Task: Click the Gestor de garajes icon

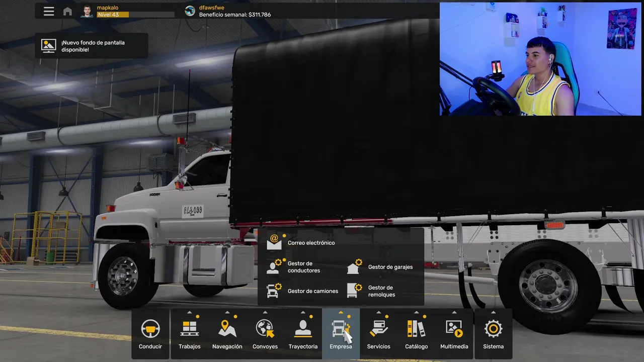Action: click(354, 266)
